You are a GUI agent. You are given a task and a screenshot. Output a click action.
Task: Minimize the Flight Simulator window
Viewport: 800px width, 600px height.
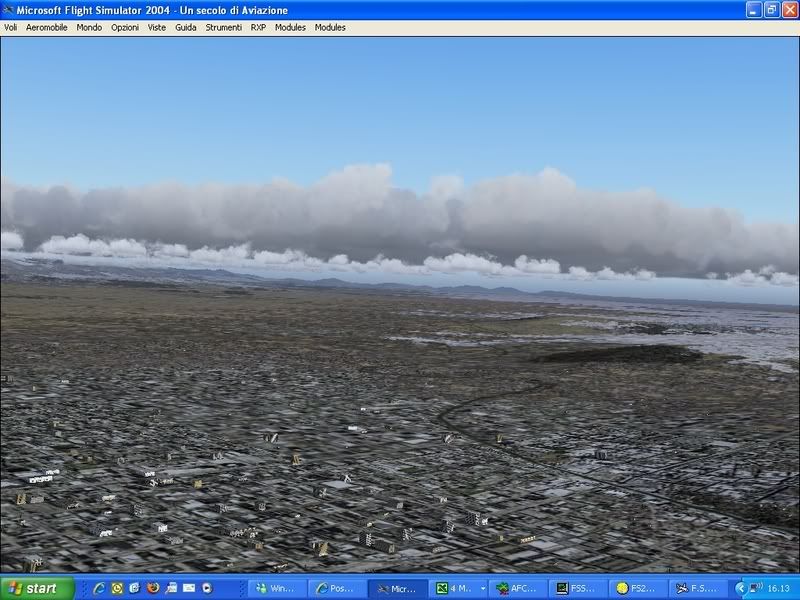coord(754,10)
